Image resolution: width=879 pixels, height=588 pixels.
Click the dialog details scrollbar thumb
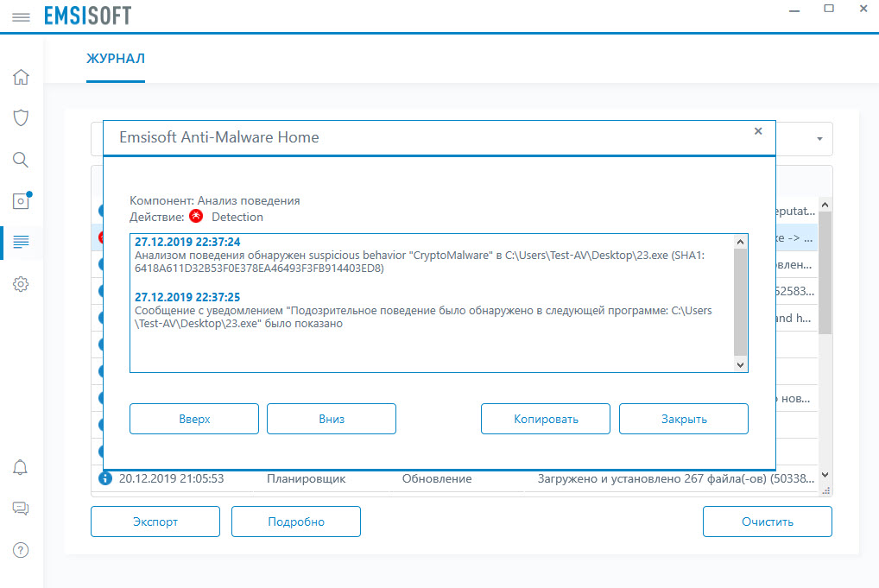pos(740,301)
